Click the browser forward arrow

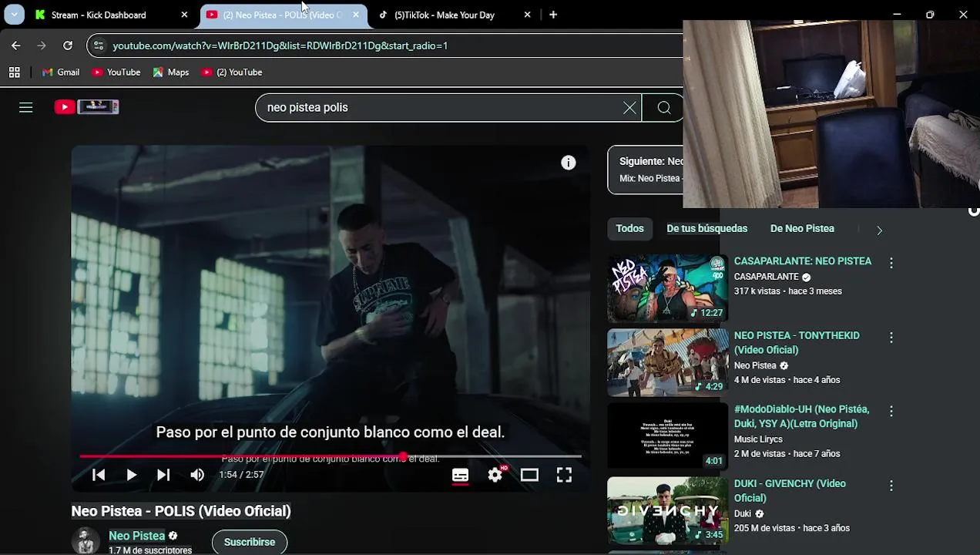42,45
